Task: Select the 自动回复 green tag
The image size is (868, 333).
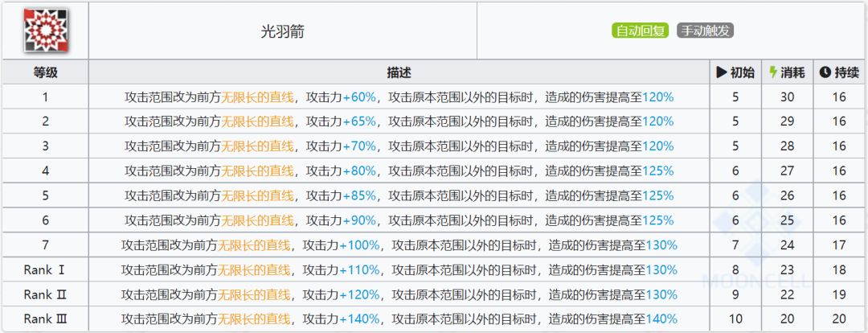Action: (640, 31)
